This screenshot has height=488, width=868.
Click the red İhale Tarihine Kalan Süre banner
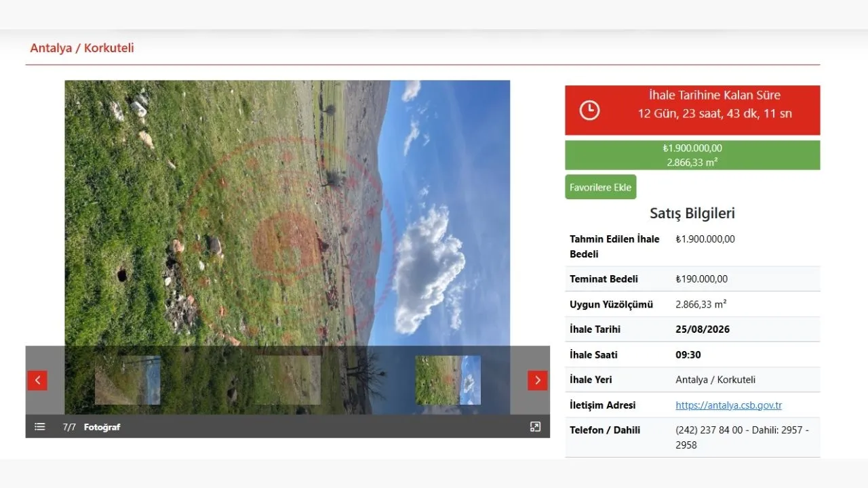click(692, 110)
